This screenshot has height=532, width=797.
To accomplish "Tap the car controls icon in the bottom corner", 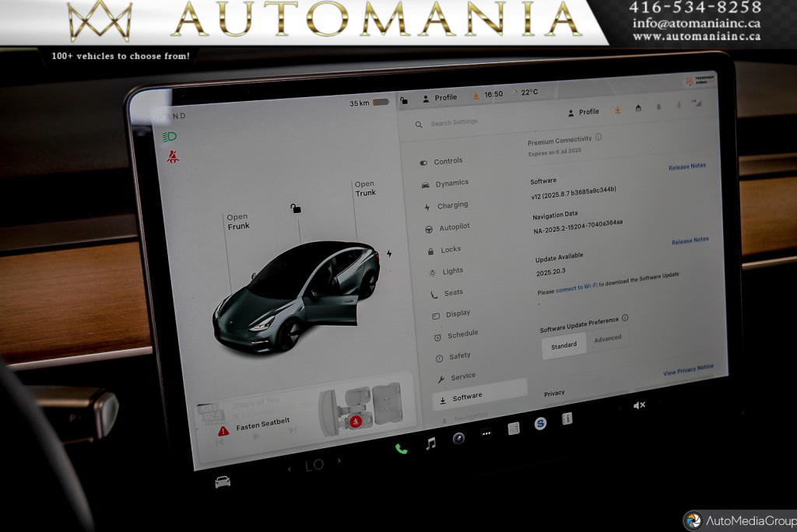I will click(223, 481).
